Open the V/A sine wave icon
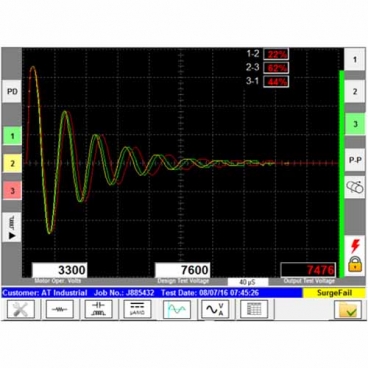 [x=215, y=309]
